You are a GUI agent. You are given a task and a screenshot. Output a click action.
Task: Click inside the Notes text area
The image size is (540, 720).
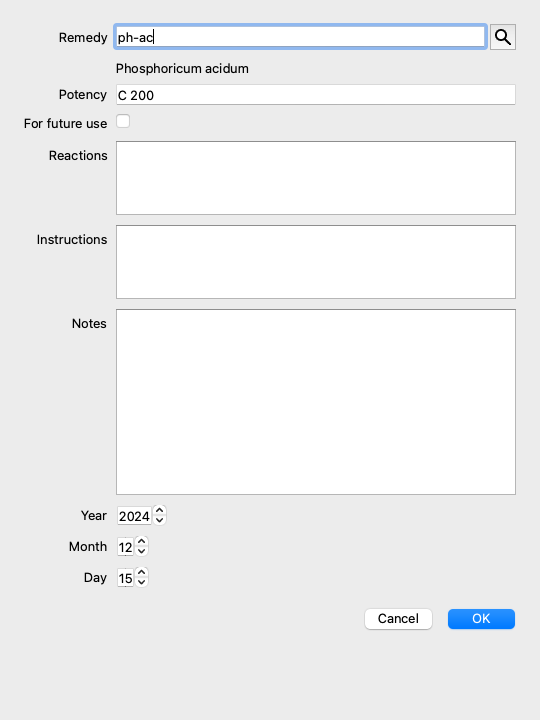(x=316, y=402)
